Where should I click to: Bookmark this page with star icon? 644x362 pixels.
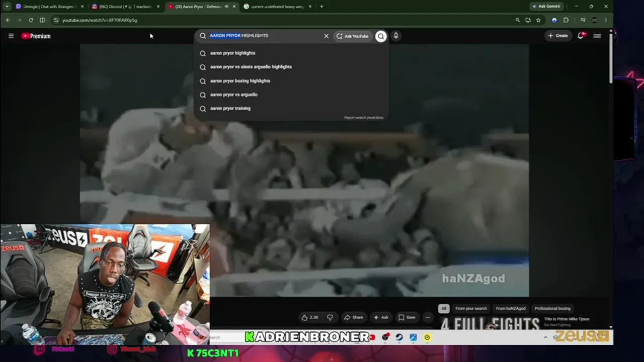(x=538, y=20)
